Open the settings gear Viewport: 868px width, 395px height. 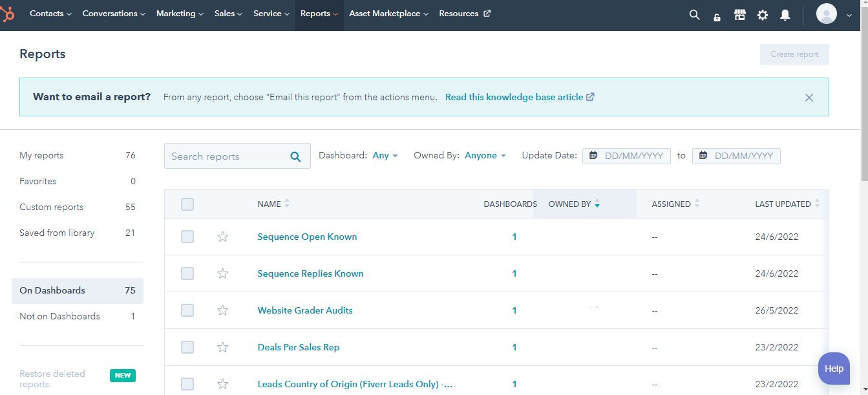762,14
